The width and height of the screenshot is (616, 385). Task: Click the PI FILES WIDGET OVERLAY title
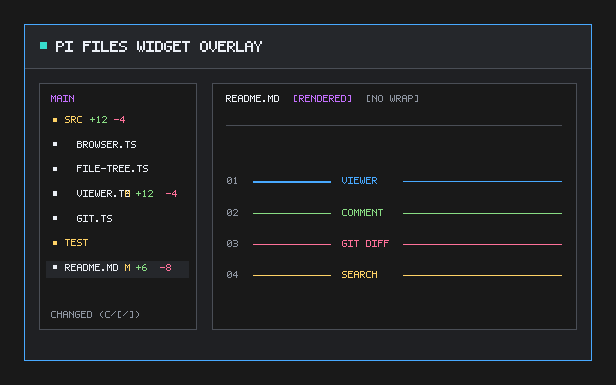point(158,47)
